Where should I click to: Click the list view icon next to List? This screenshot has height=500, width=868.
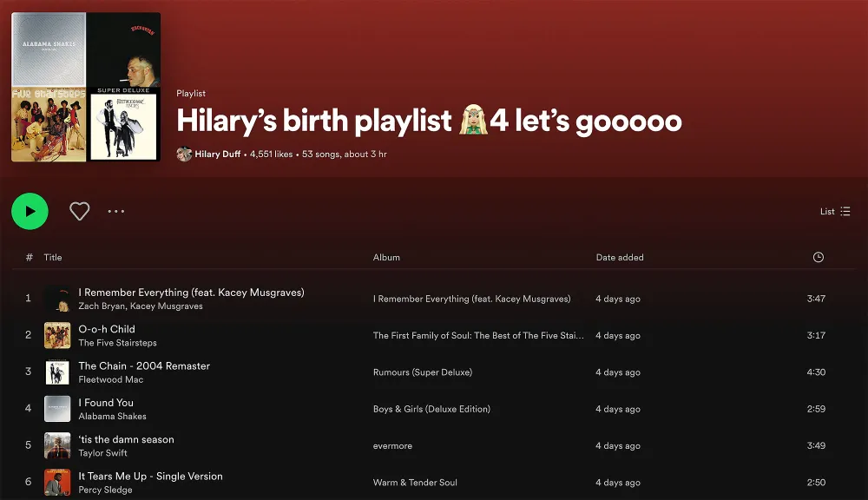(845, 211)
